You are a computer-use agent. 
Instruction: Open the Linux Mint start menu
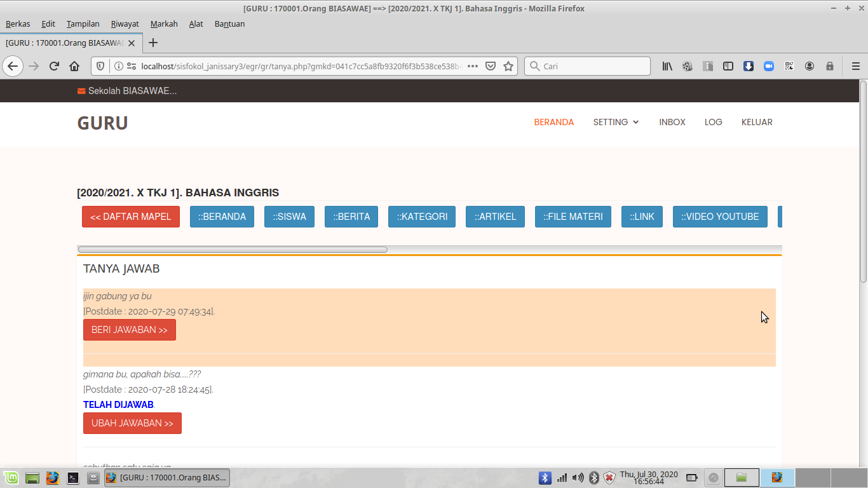pos(11,477)
